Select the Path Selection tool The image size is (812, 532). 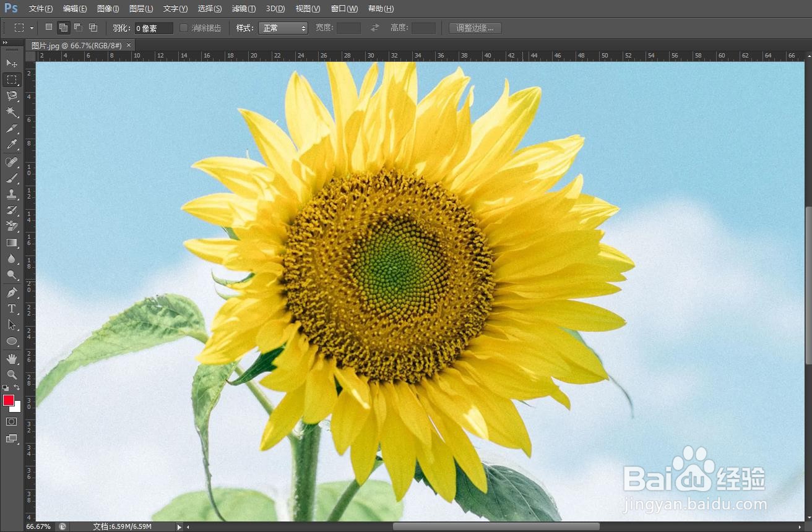(12, 324)
